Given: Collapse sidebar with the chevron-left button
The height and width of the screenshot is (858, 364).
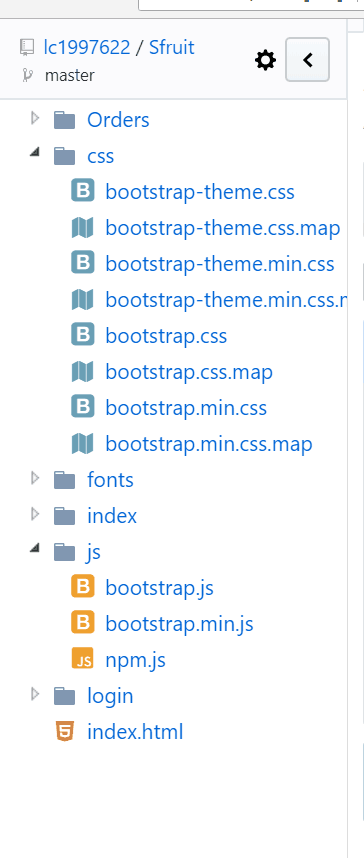Looking at the screenshot, I should point(308,60).
